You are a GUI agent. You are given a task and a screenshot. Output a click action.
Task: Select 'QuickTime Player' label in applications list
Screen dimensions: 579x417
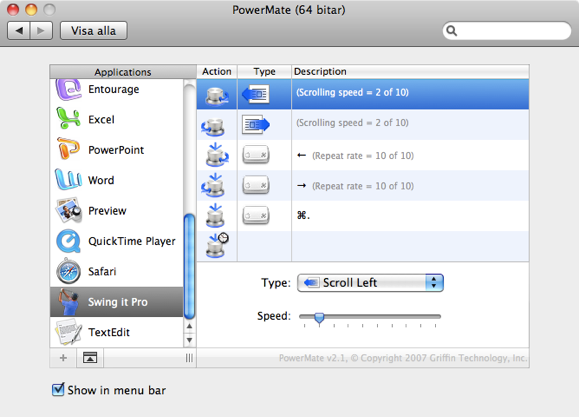pyautogui.click(x=132, y=241)
